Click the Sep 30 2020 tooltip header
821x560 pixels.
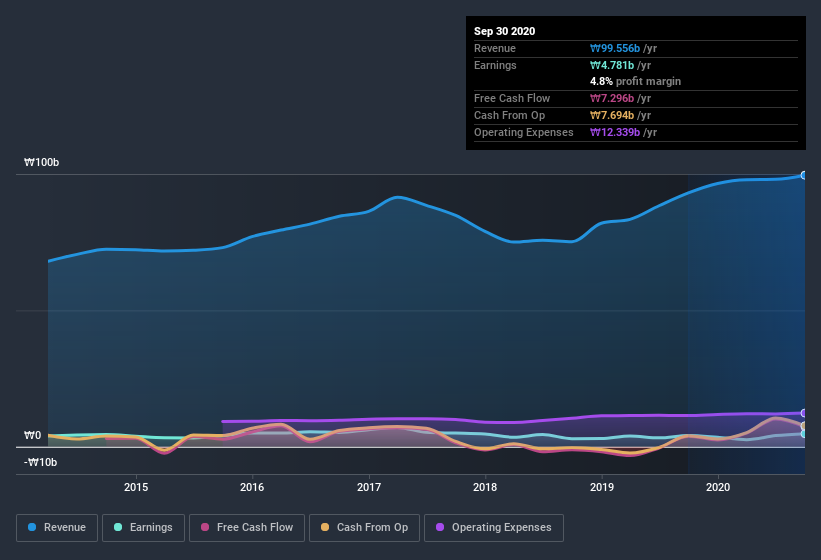coord(505,31)
